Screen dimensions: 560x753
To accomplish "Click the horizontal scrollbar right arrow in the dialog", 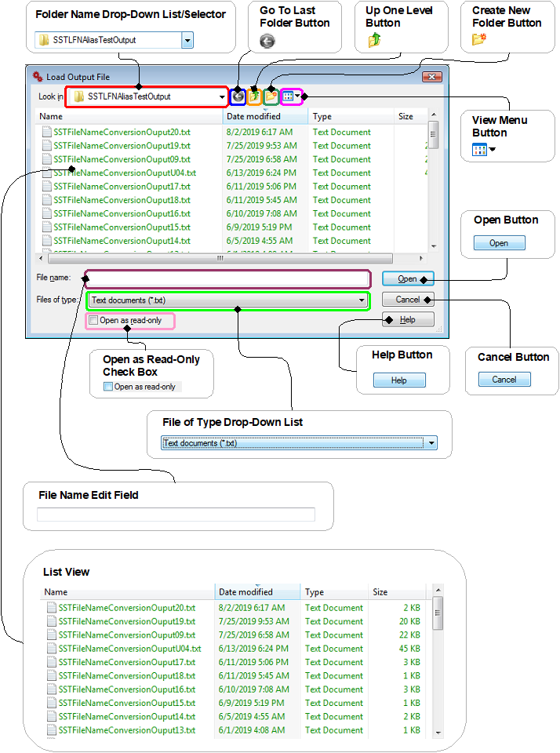I will pyautogui.click(x=421, y=258).
